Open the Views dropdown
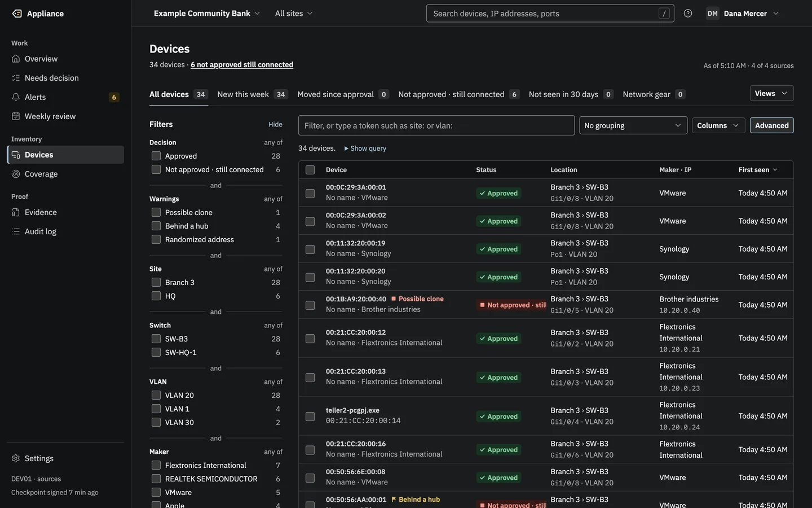Viewport: 812px width, 508px height. pos(771,94)
